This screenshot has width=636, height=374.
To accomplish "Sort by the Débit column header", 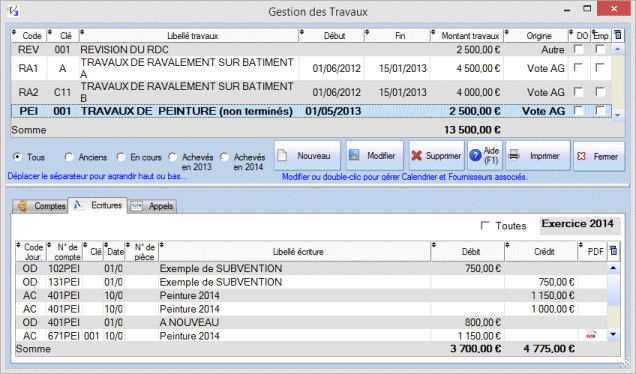I will [x=468, y=251].
